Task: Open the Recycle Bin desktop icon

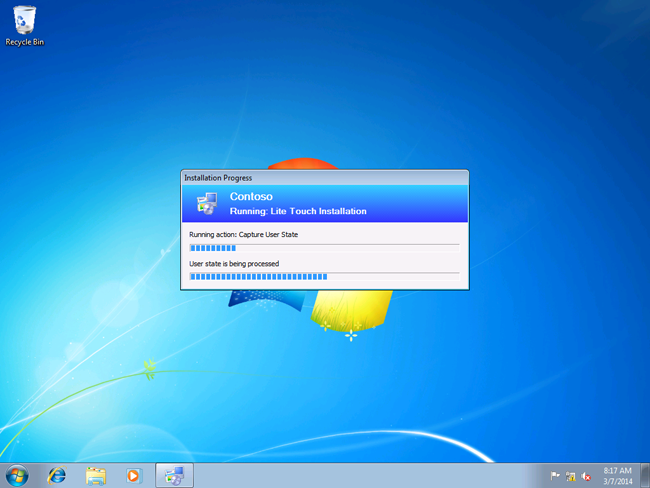Action: point(24,20)
